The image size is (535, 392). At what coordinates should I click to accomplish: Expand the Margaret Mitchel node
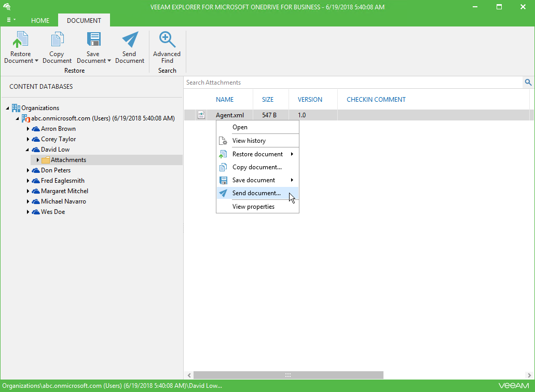click(x=28, y=191)
